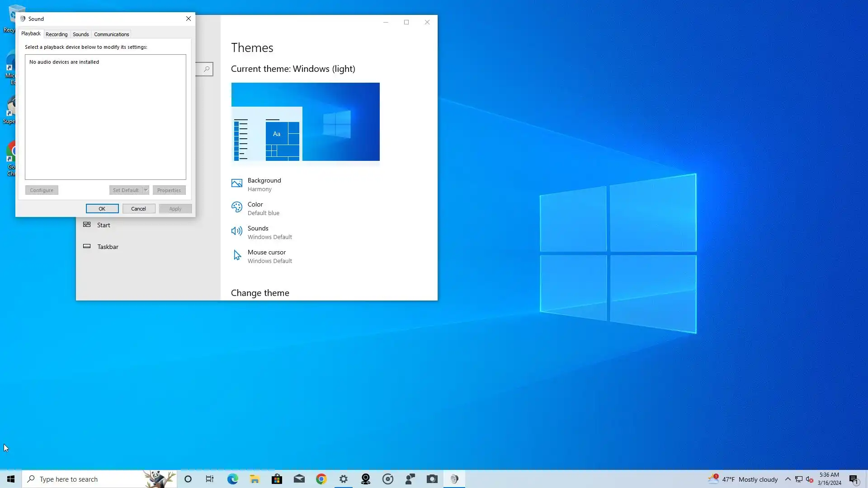Open Mouse cursor settings icon
The image size is (868, 488).
(236, 255)
